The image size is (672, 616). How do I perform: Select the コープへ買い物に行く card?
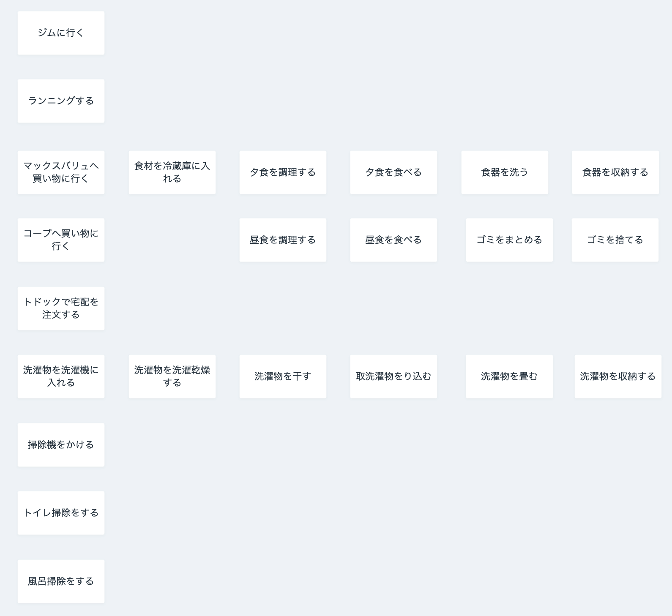[x=61, y=240]
